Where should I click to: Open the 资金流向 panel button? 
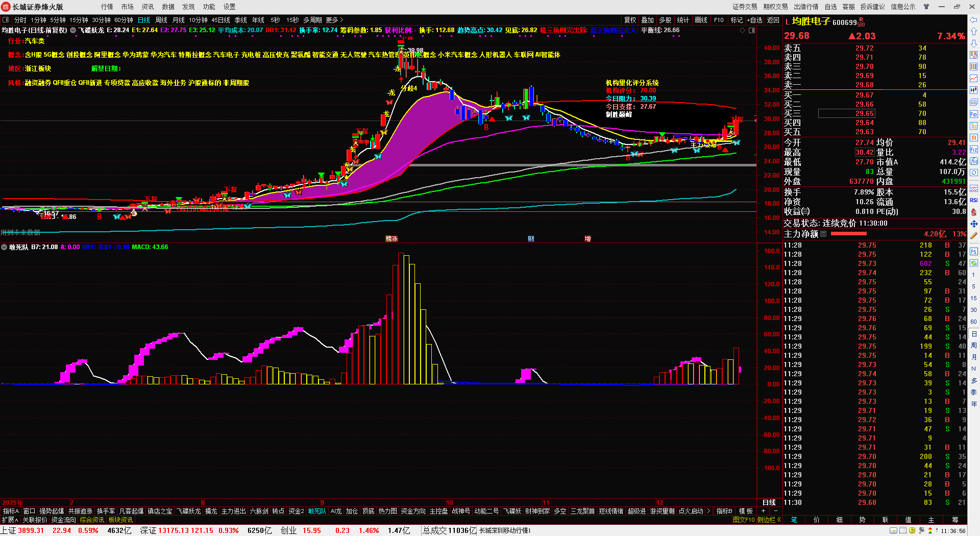tap(63, 520)
